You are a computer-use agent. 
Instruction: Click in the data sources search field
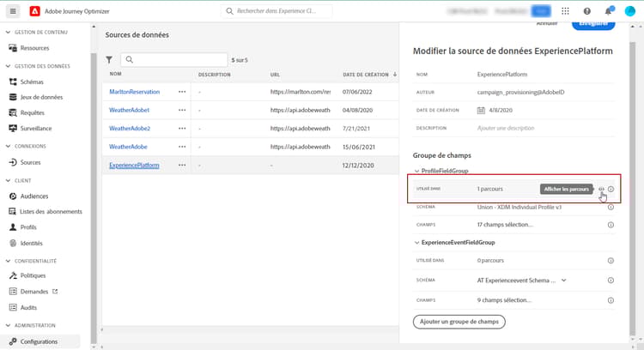click(x=174, y=60)
